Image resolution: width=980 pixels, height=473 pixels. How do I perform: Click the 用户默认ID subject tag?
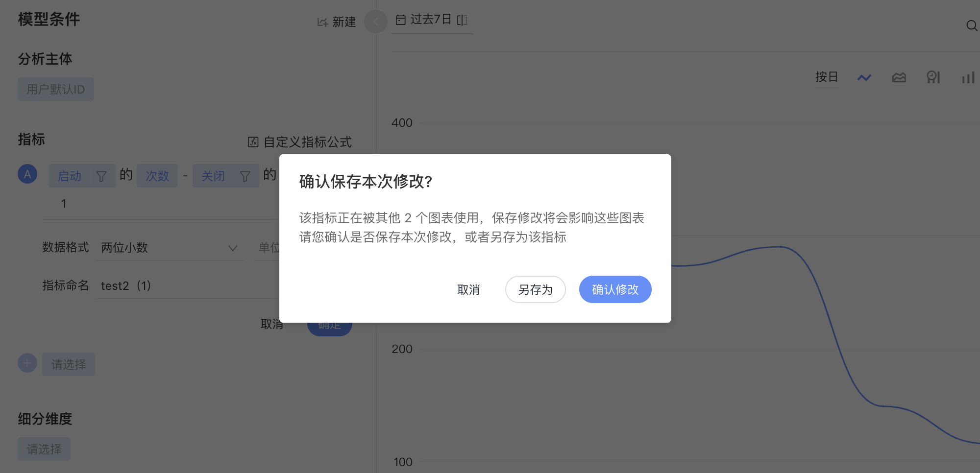click(56, 89)
